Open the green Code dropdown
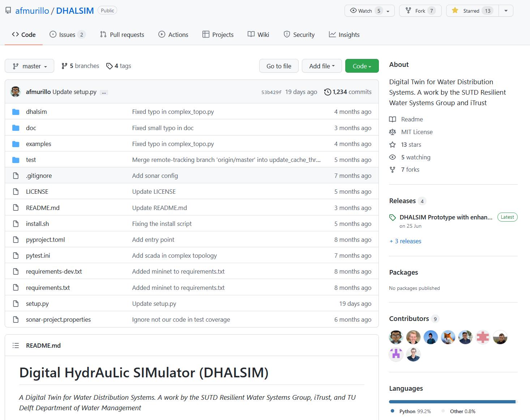 [362, 66]
